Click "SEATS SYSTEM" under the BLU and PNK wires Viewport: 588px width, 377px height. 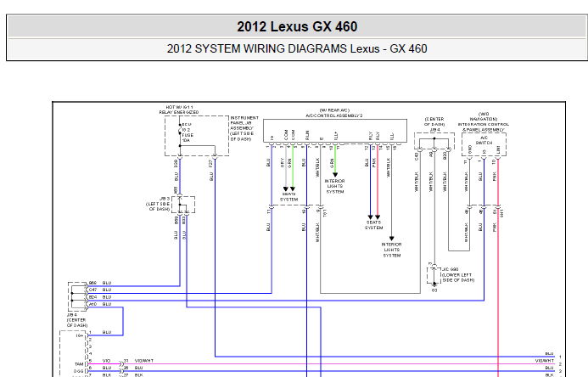click(x=374, y=225)
